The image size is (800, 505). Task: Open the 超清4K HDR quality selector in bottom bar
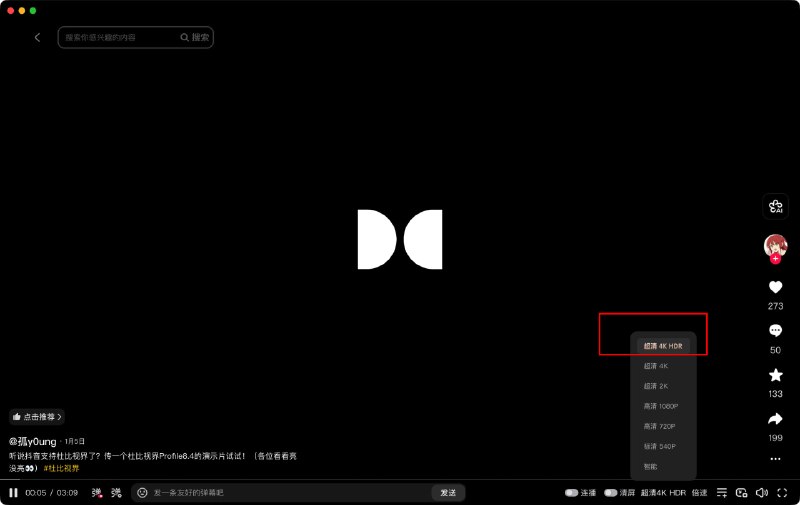click(x=663, y=493)
